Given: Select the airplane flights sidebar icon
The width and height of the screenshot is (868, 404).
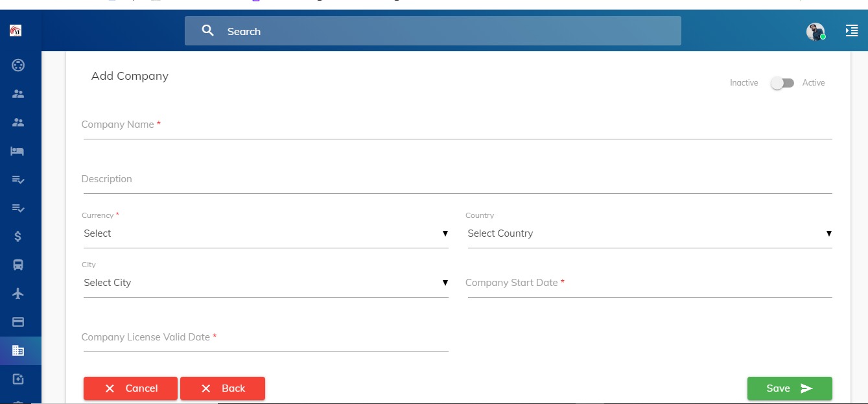Looking at the screenshot, I should (18, 293).
